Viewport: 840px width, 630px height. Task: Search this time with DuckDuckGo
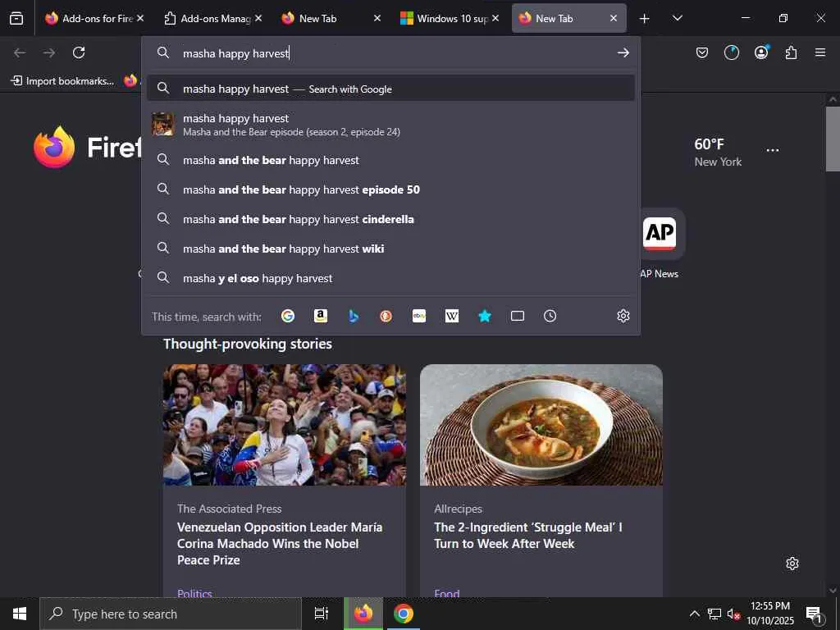tap(386, 316)
